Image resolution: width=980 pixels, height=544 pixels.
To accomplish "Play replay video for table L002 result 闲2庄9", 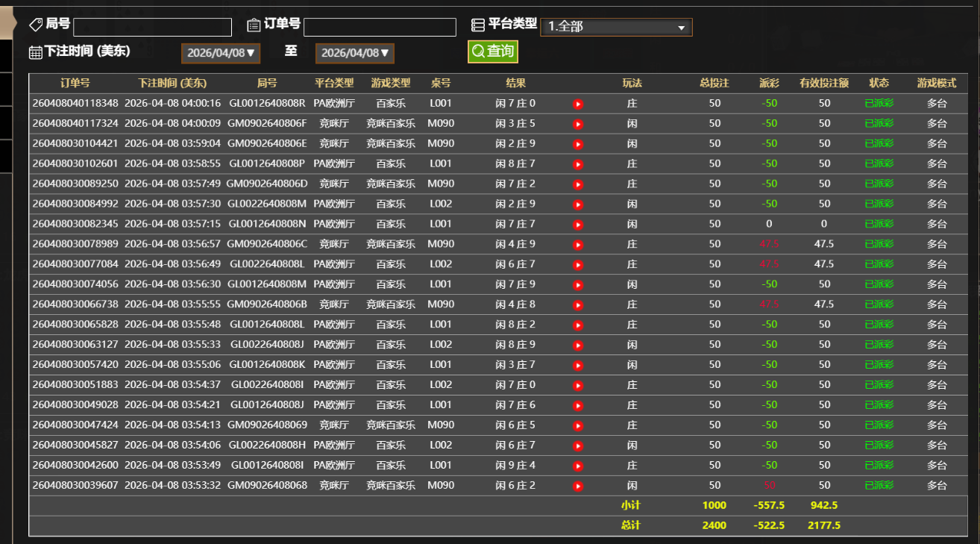I will click(x=578, y=204).
